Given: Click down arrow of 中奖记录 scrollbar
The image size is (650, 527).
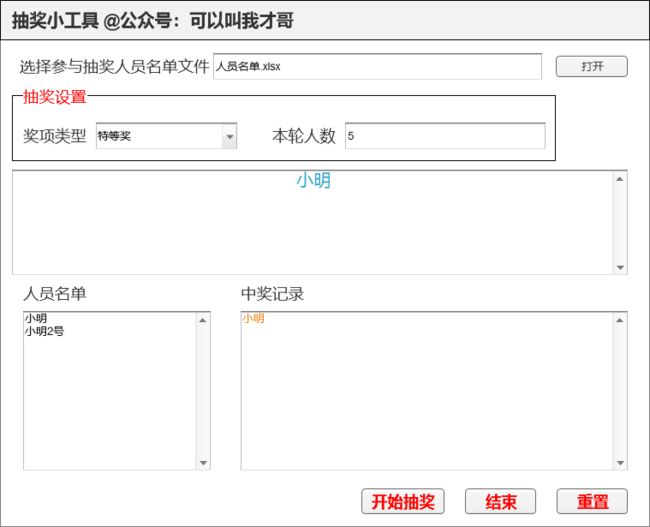Looking at the screenshot, I should pos(620,463).
